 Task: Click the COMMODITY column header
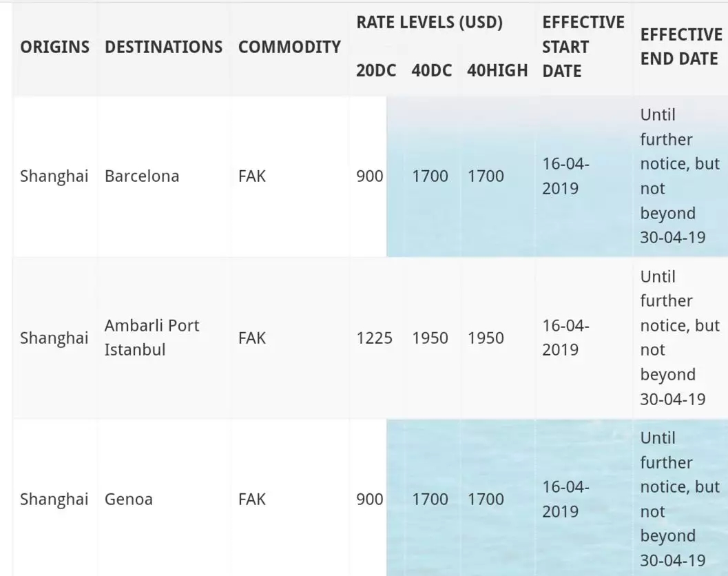[289, 47]
